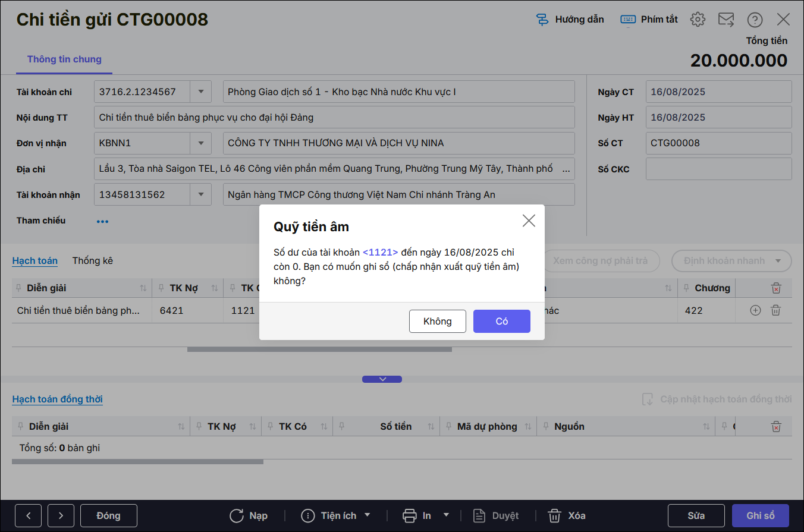804x532 pixels.
Task: Focus the Nội dung TT field
Action: [334, 117]
